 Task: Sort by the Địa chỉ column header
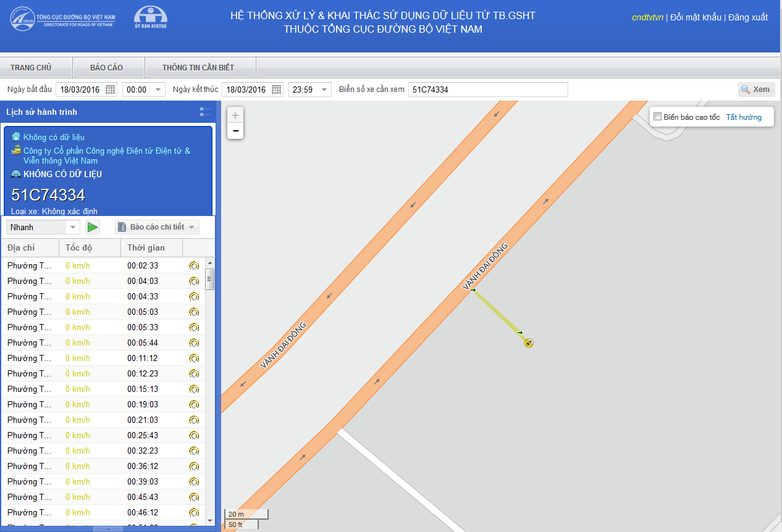point(30,247)
